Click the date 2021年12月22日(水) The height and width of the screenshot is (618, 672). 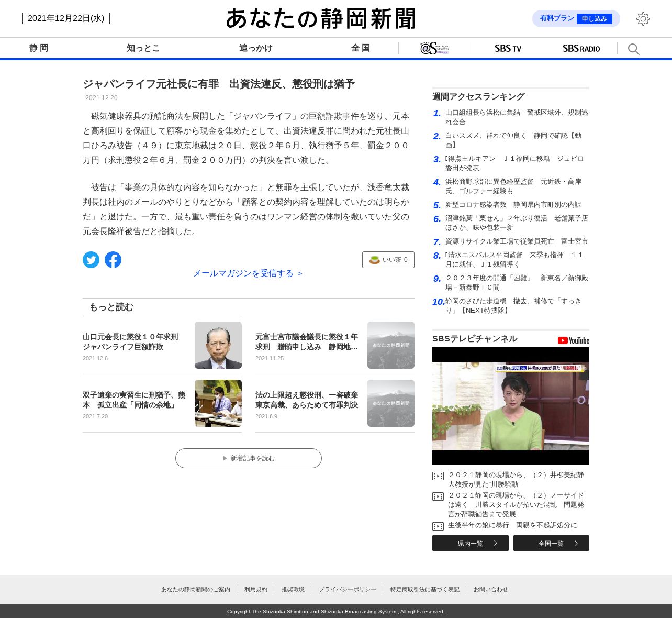click(x=66, y=18)
